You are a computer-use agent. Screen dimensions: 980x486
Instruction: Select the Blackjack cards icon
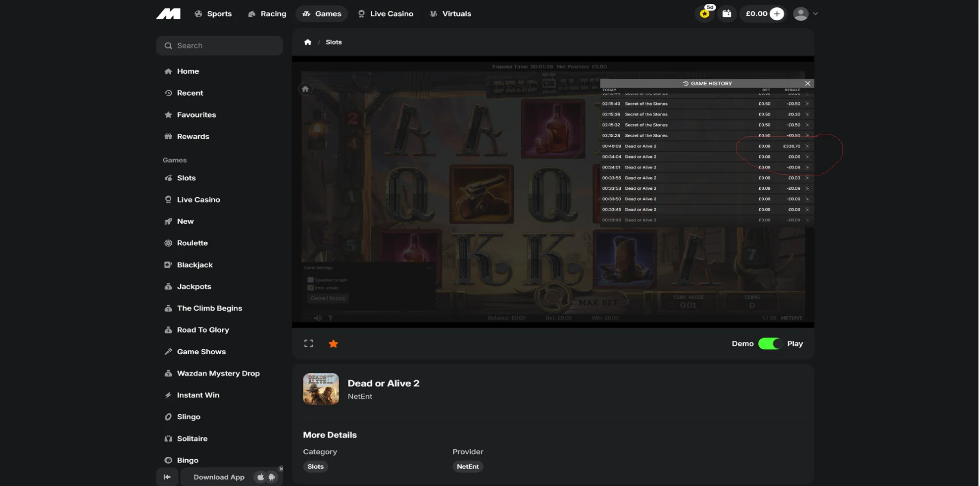tap(168, 265)
